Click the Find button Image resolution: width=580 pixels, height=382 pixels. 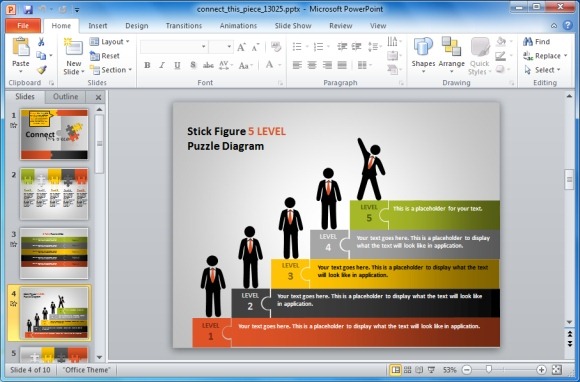[x=537, y=41]
